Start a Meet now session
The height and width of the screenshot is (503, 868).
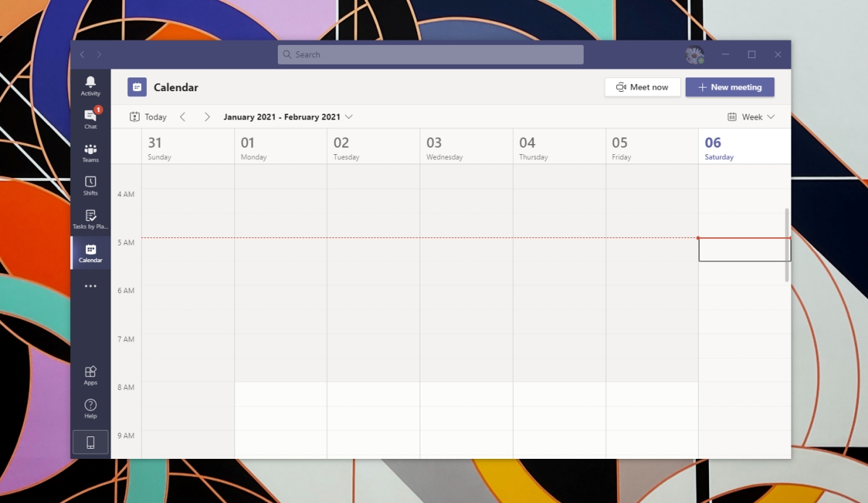point(642,87)
